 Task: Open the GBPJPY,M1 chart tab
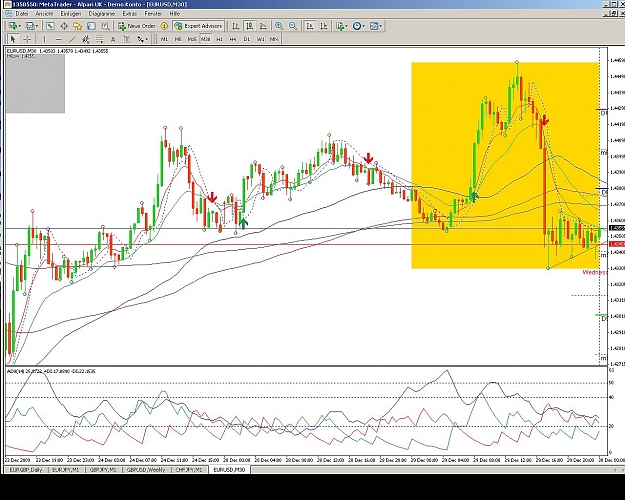coord(103,470)
